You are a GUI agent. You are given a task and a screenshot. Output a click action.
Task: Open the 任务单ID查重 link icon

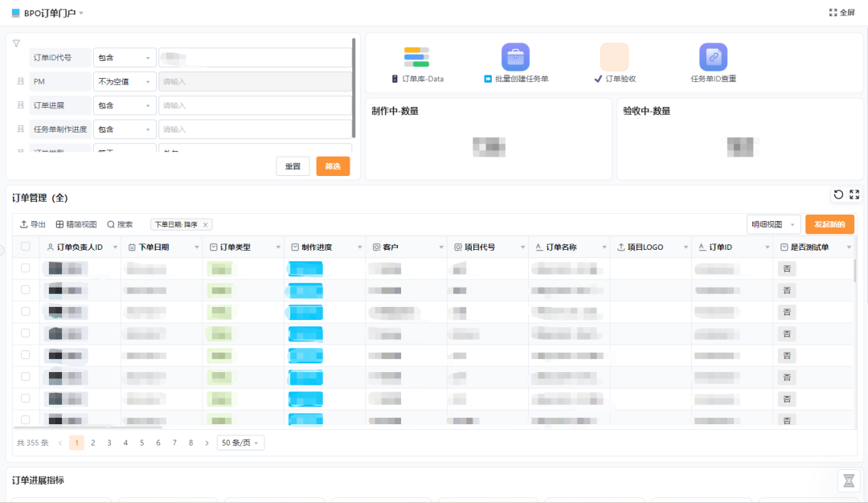pyautogui.click(x=713, y=57)
